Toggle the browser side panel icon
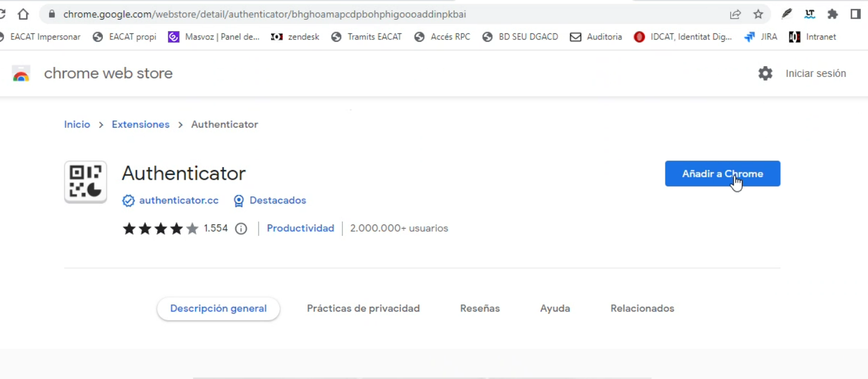This screenshot has width=868, height=379. [x=855, y=14]
